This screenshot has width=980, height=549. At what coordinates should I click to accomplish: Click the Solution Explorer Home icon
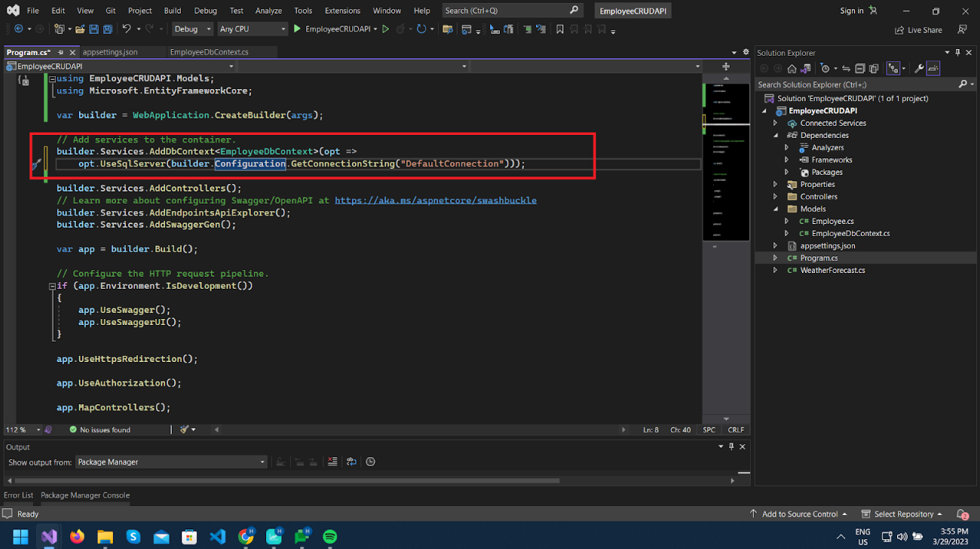[792, 69]
